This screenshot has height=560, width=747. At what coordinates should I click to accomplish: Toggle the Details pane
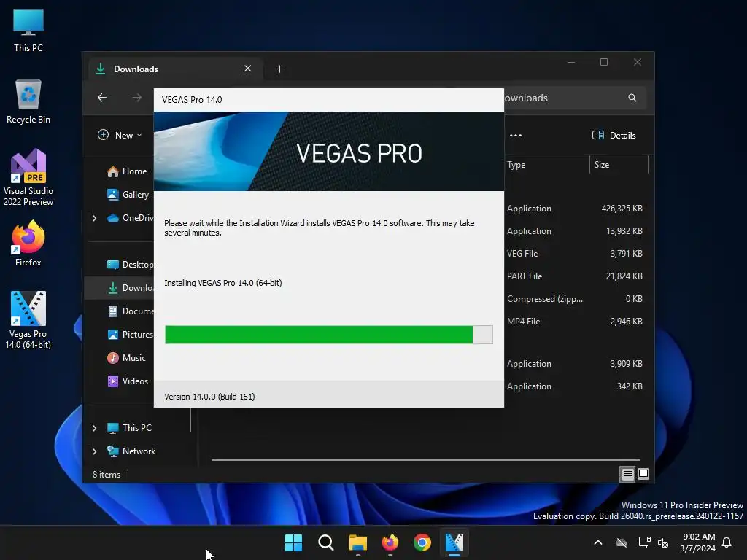point(614,135)
